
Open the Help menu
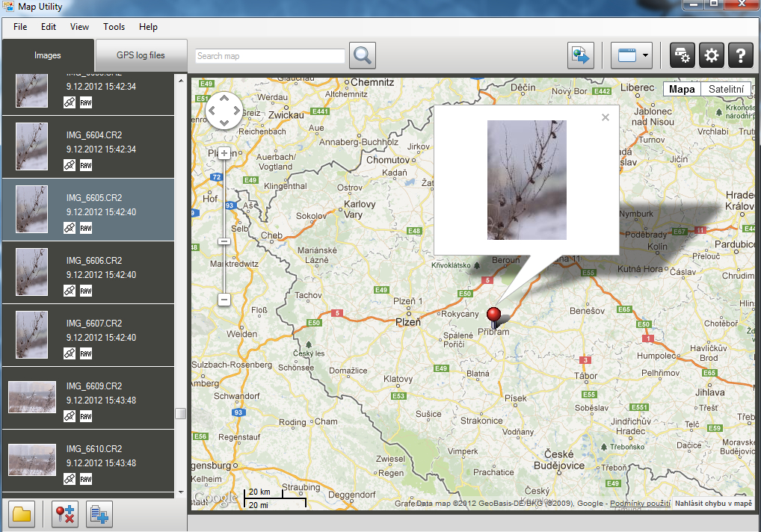[148, 27]
